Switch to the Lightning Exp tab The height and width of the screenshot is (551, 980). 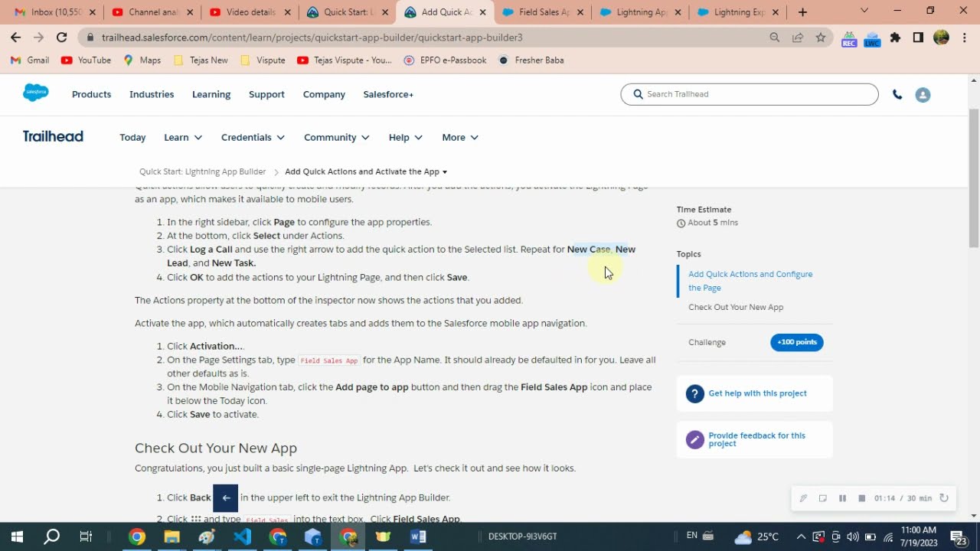[x=737, y=12]
